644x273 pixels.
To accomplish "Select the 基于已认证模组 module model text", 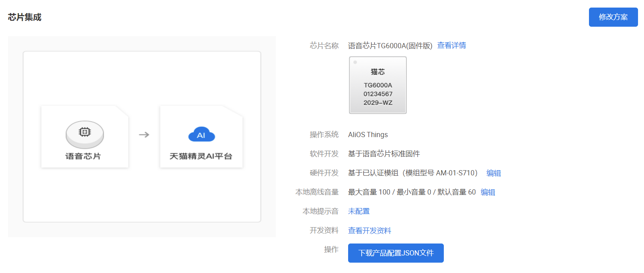I will pos(413,173).
